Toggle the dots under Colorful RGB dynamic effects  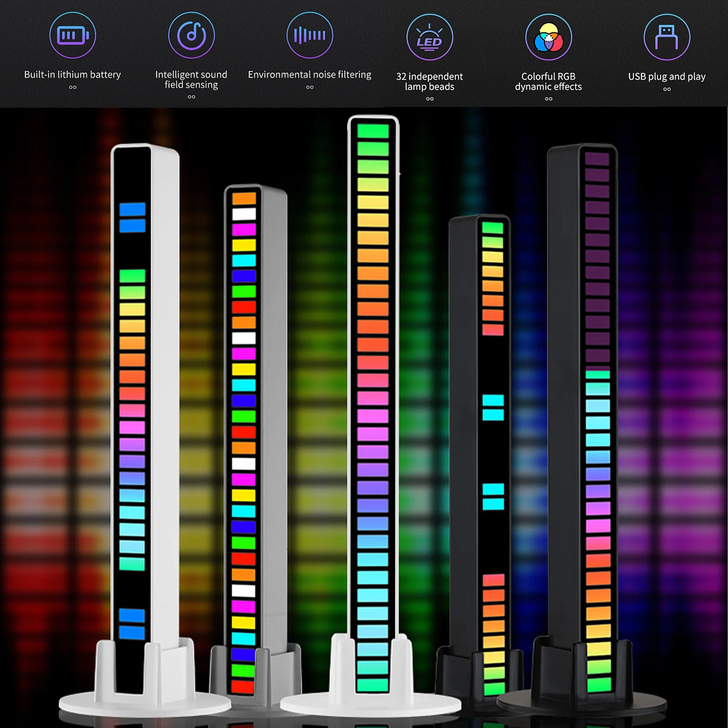pyautogui.click(x=548, y=98)
